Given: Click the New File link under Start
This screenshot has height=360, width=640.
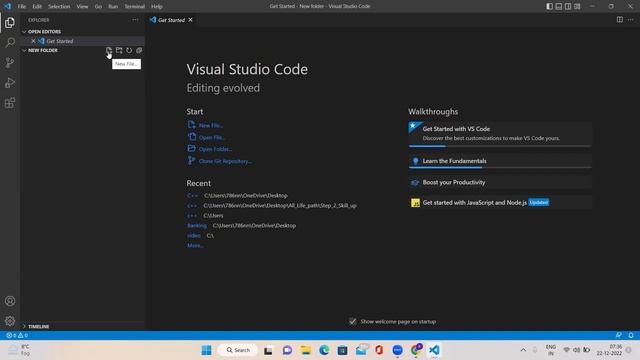Looking at the screenshot, I should [x=211, y=125].
